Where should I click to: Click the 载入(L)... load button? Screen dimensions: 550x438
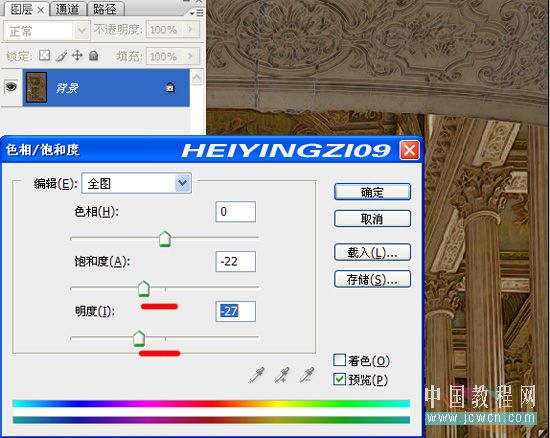[x=372, y=252]
